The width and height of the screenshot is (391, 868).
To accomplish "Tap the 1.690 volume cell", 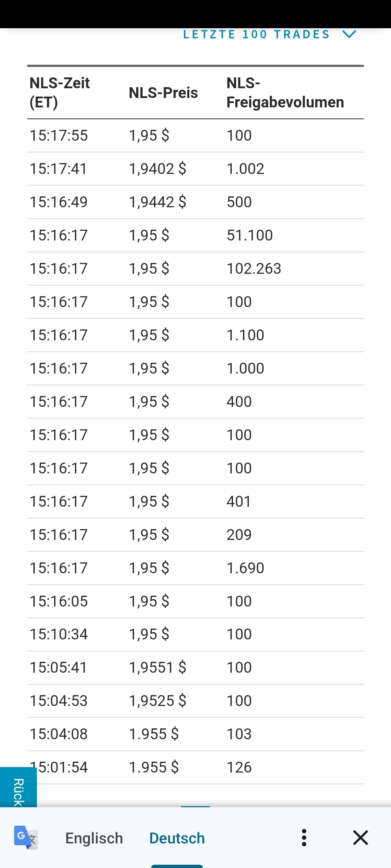I will point(245,568).
